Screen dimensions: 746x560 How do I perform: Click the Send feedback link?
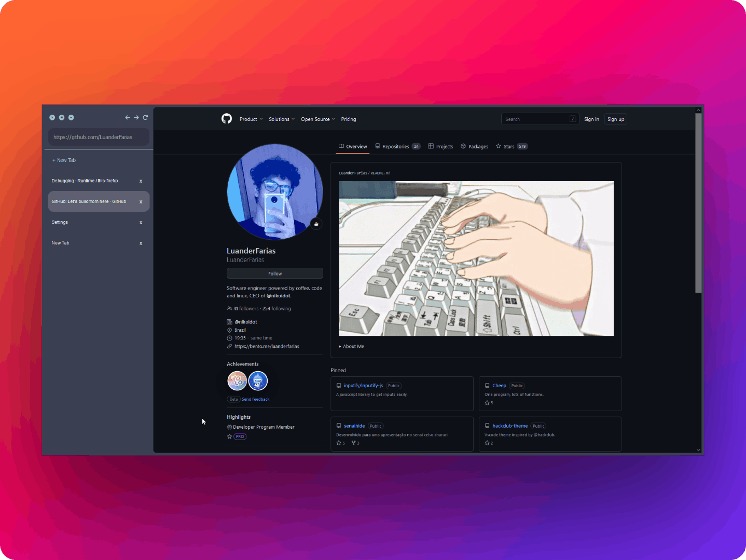pos(256,399)
